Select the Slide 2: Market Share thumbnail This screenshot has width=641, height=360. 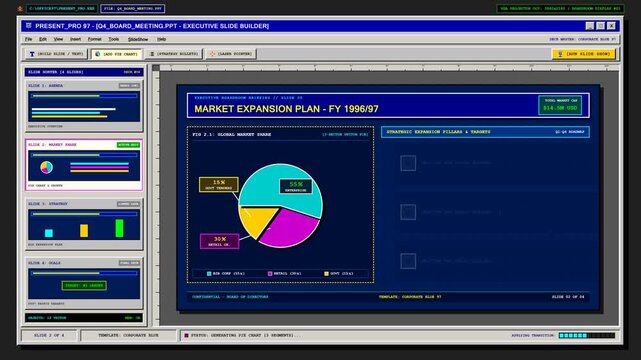coord(84,165)
